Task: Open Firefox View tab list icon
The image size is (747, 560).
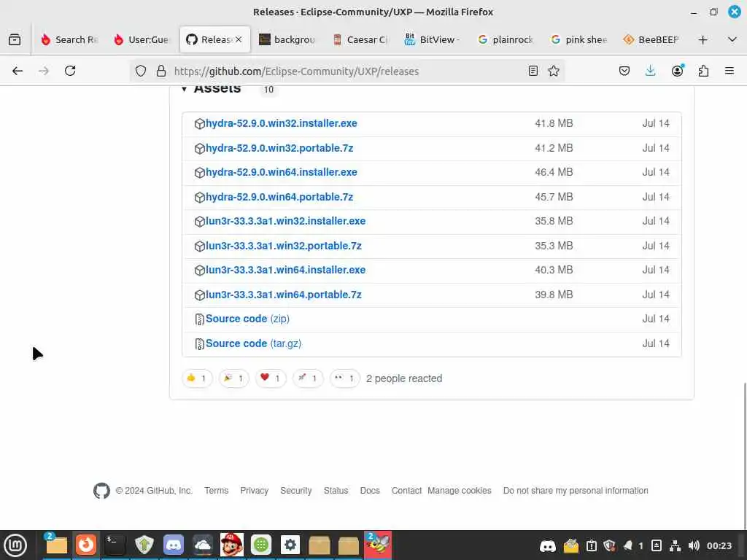Action: click(x=15, y=39)
